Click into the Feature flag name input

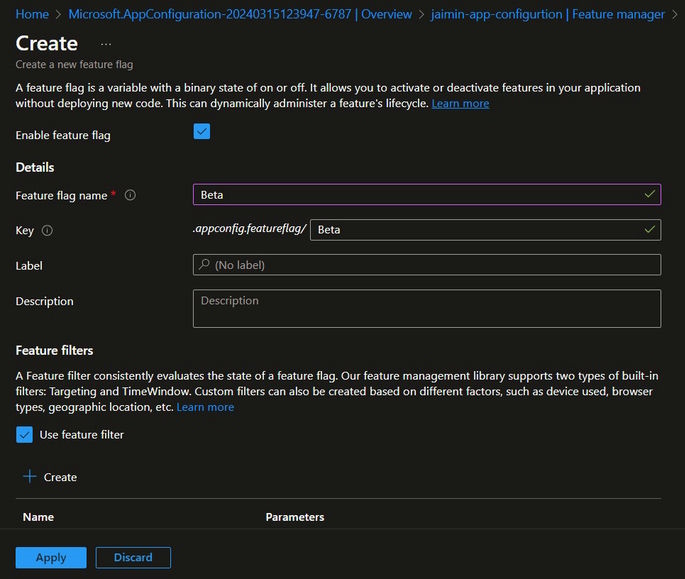coord(420,195)
